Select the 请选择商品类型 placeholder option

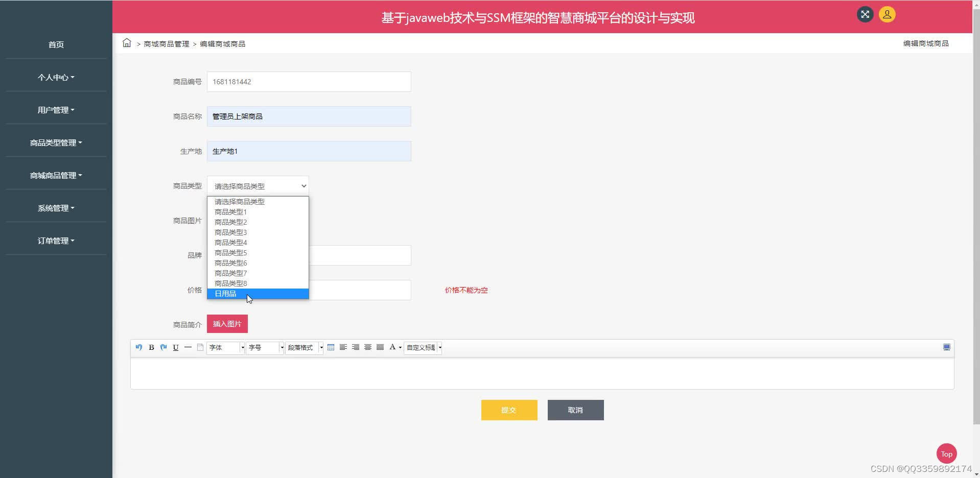pyautogui.click(x=258, y=202)
